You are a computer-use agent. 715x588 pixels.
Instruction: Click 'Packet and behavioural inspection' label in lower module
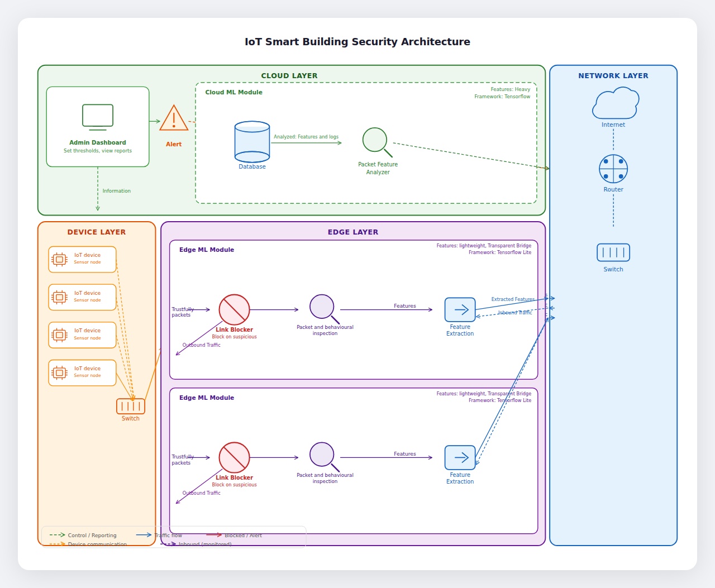click(325, 479)
